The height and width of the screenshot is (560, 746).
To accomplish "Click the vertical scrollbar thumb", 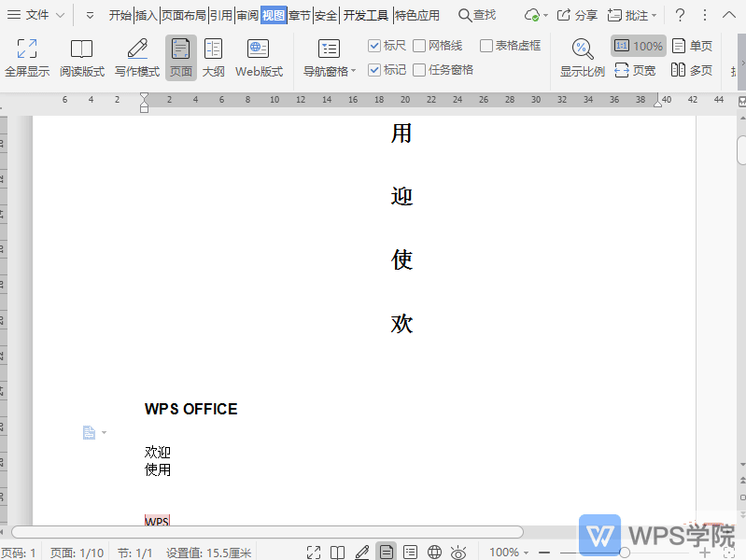I will (x=741, y=149).
